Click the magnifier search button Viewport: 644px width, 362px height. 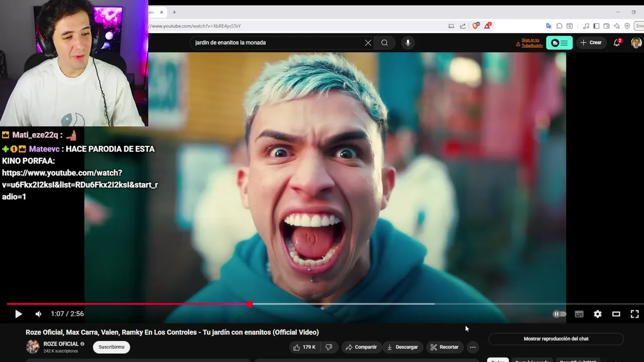coord(384,43)
